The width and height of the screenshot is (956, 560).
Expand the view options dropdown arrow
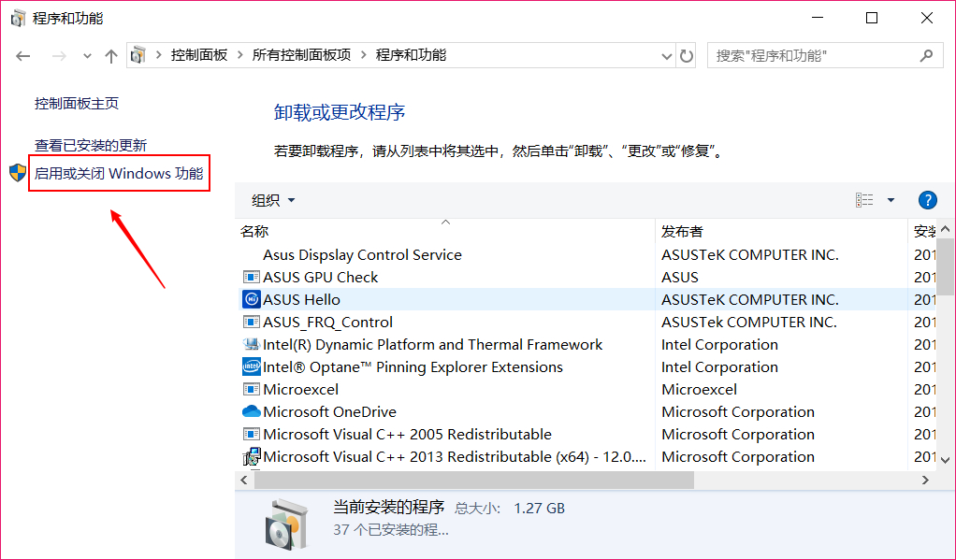click(891, 200)
